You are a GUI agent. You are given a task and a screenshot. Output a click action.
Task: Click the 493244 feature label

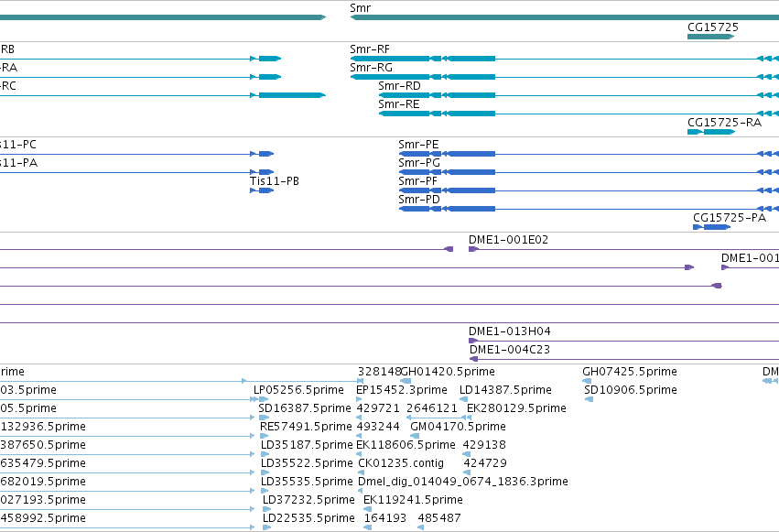(378, 427)
